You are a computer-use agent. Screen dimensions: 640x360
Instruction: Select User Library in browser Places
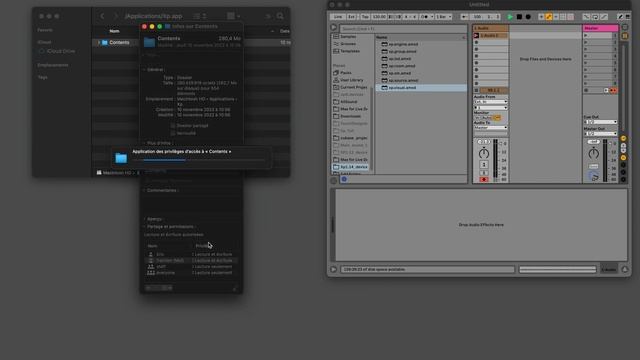click(351, 80)
